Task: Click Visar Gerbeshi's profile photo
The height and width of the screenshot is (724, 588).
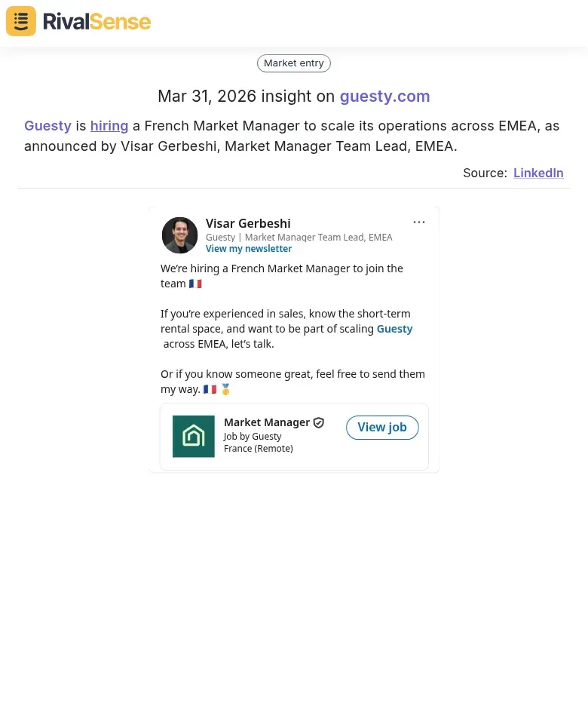Action: [179, 235]
